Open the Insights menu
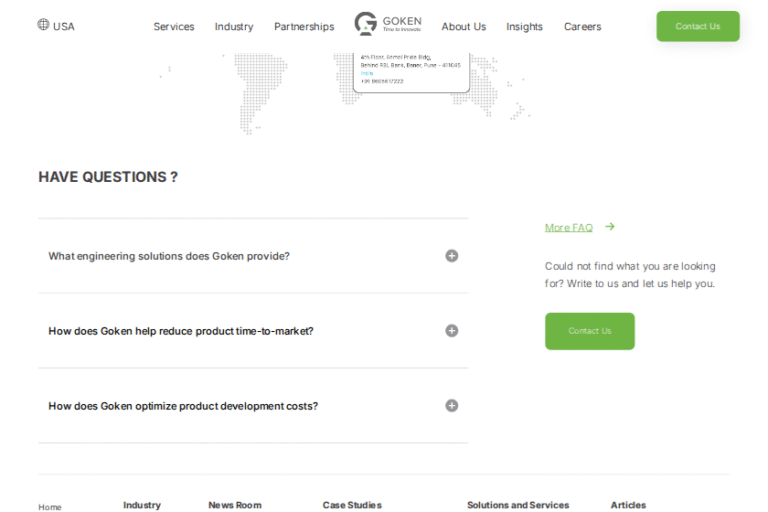Screen dimensions: 768x512 tap(525, 27)
